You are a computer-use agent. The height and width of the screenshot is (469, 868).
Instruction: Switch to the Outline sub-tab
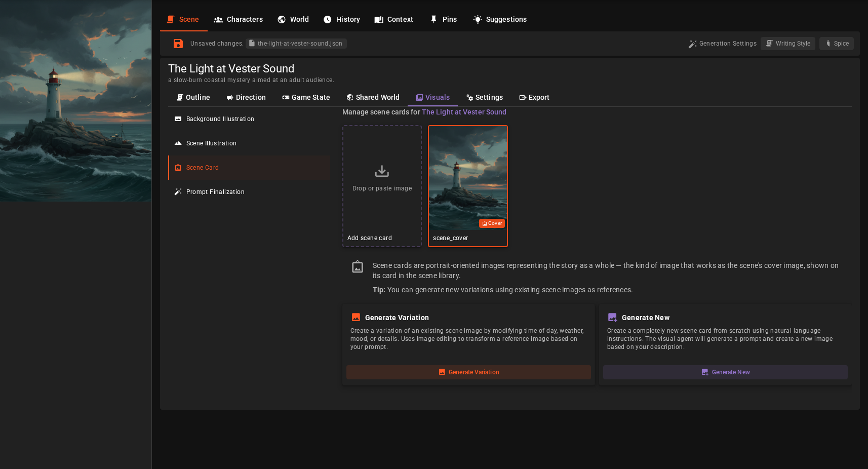[193, 97]
